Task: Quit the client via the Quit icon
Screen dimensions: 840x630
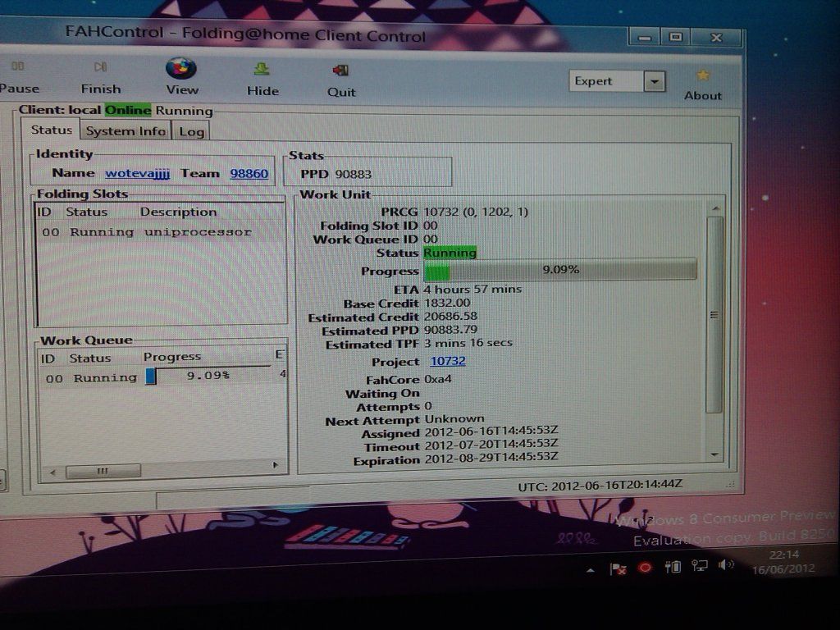Action: 340,71
